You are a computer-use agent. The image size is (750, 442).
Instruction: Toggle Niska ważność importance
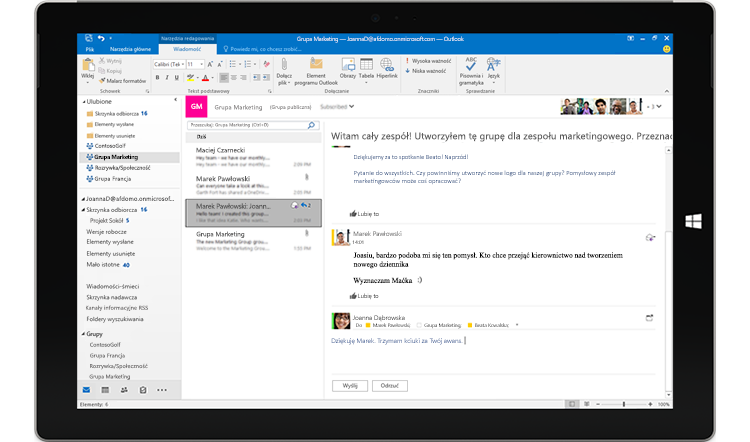426,71
